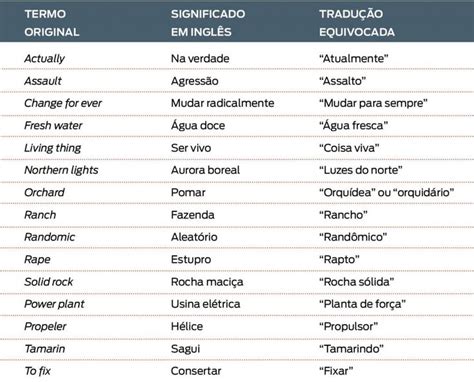Click the TERMO ORIGINAL column header

[x=52, y=23]
